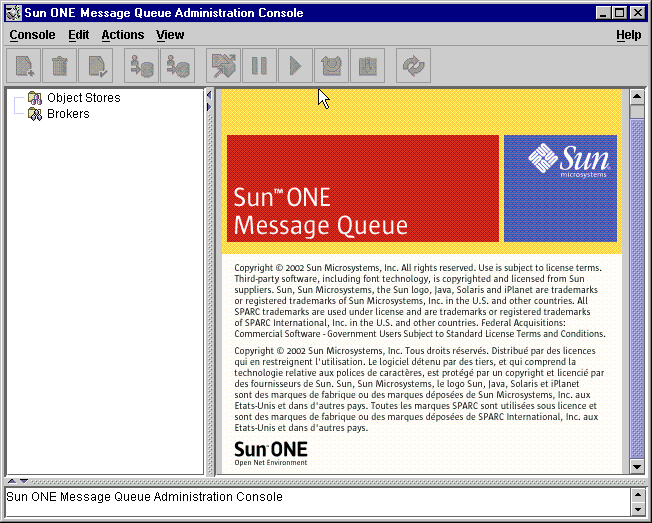The image size is (652, 523).
Task: Click status pane splitter down arrow
Action: pyautogui.click(x=24, y=481)
